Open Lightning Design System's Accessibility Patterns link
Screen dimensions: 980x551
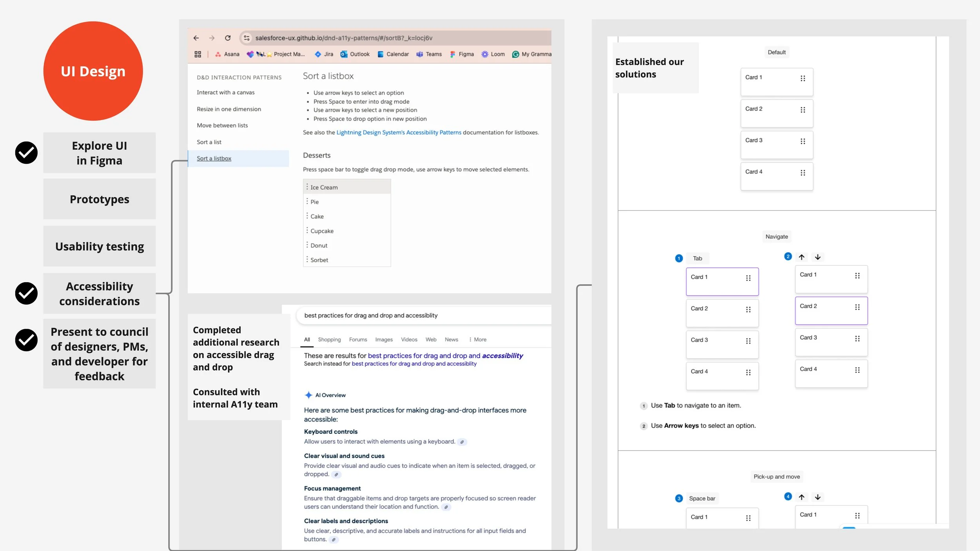click(x=399, y=132)
